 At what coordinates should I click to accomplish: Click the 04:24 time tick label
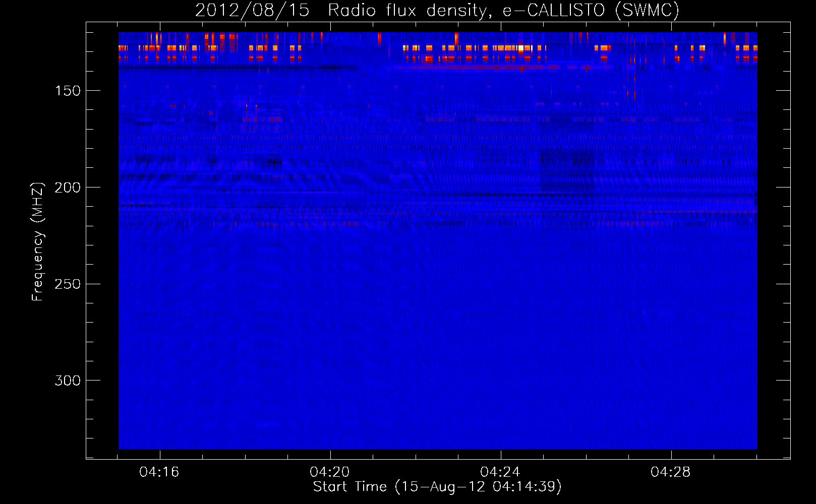[500, 472]
